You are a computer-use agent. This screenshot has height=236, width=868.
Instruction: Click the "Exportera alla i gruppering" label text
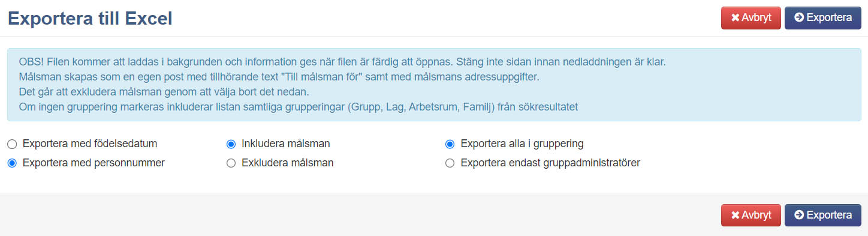[x=522, y=144]
